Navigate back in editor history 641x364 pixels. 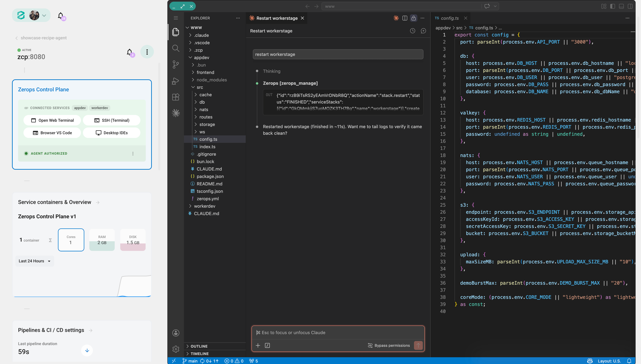coord(307,6)
